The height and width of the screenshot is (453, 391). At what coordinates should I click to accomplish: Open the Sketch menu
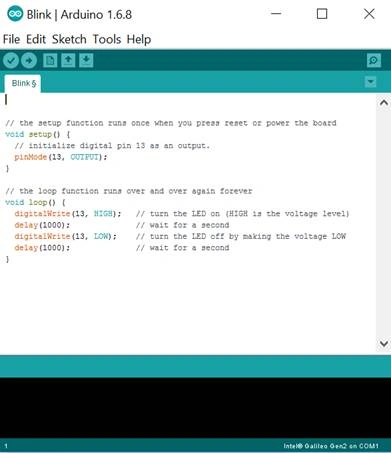[x=69, y=39]
